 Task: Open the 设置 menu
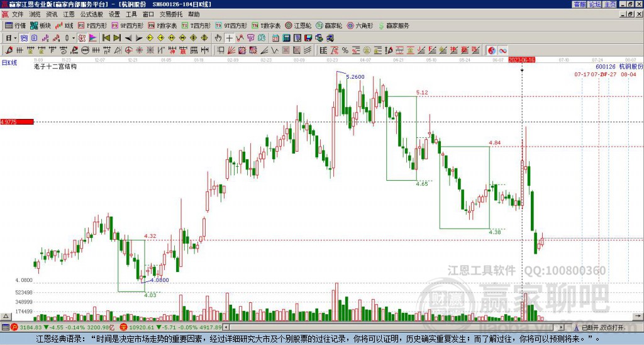pos(114,14)
